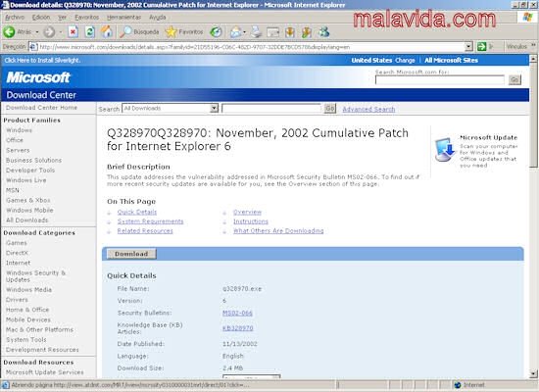Stop loading the page
This screenshot has width=539, height=392.
73,32
